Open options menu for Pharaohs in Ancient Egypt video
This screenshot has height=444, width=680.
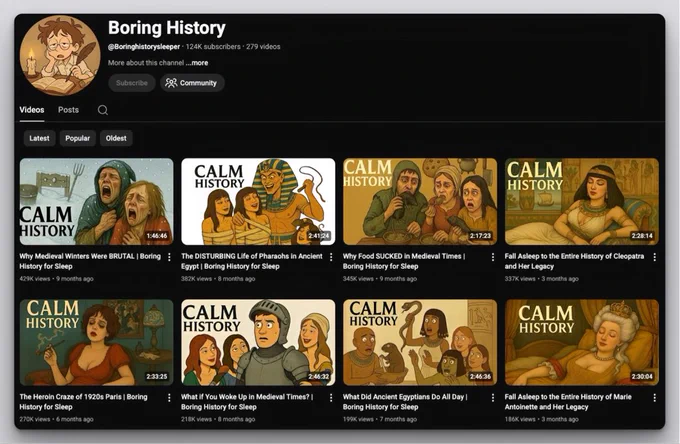pyautogui.click(x=331, y=257)
